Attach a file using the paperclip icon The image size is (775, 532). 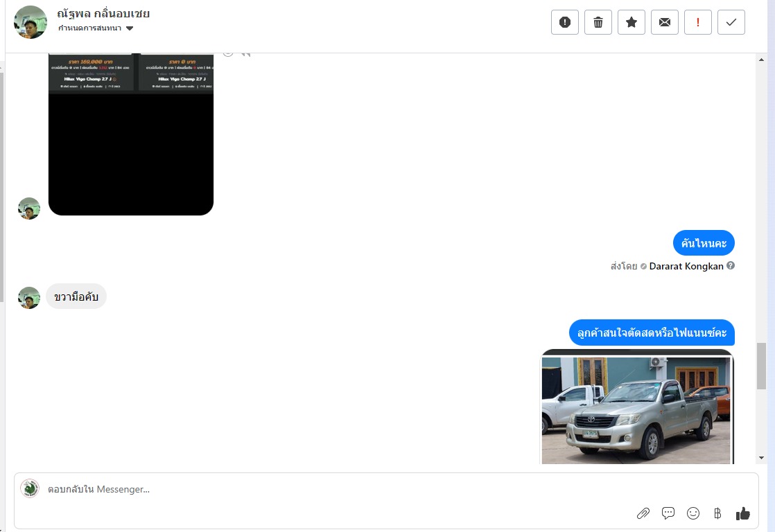point(643,514)
